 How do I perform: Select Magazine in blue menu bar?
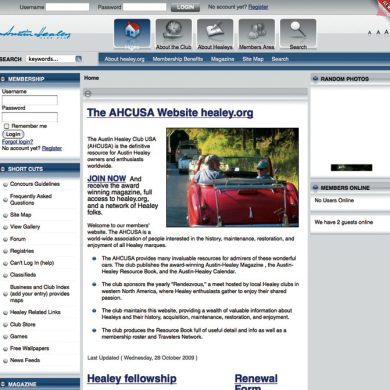coord(222,59)
